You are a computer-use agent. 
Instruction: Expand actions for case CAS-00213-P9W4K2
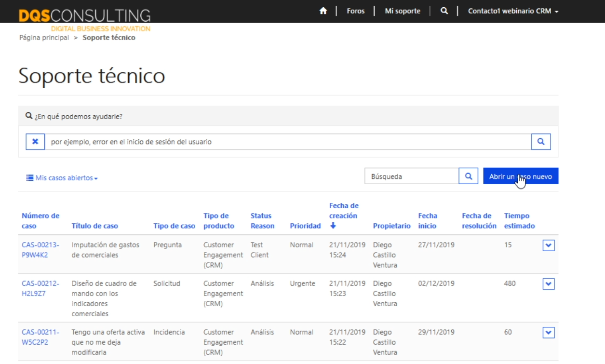tap(549, 245)
